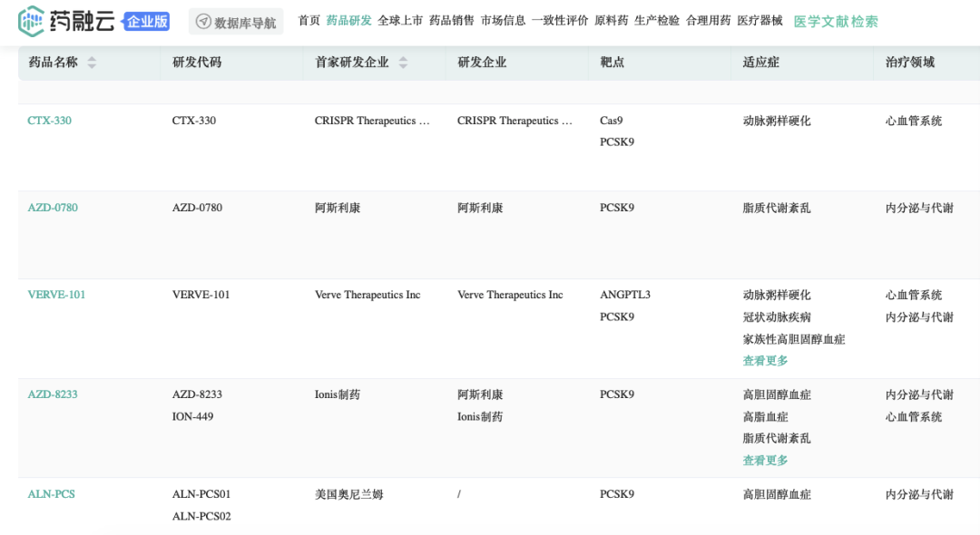Open the CTX-330 drug link
Screen dimensions: 980x535
pyautogui.click(x=50, y=121)
